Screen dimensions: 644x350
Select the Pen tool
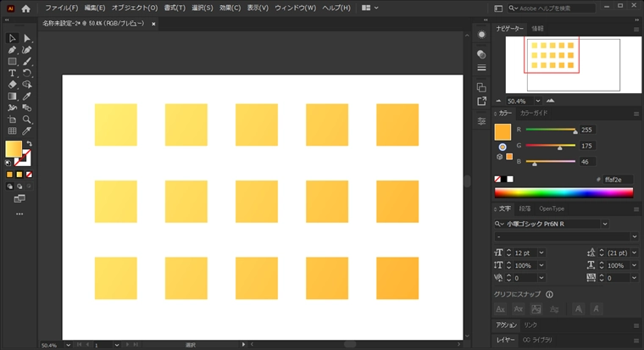click(12, 50)
